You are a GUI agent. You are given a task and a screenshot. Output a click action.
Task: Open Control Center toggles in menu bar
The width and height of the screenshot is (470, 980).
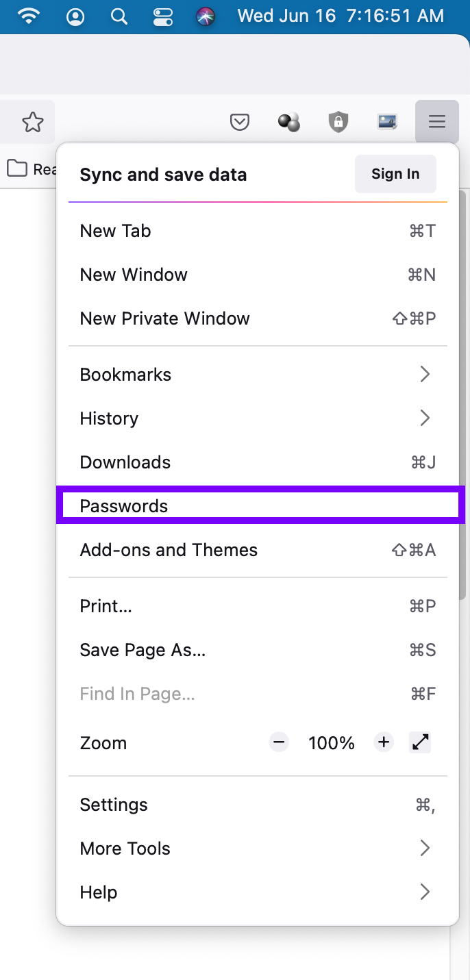click(x=162, y=16)
